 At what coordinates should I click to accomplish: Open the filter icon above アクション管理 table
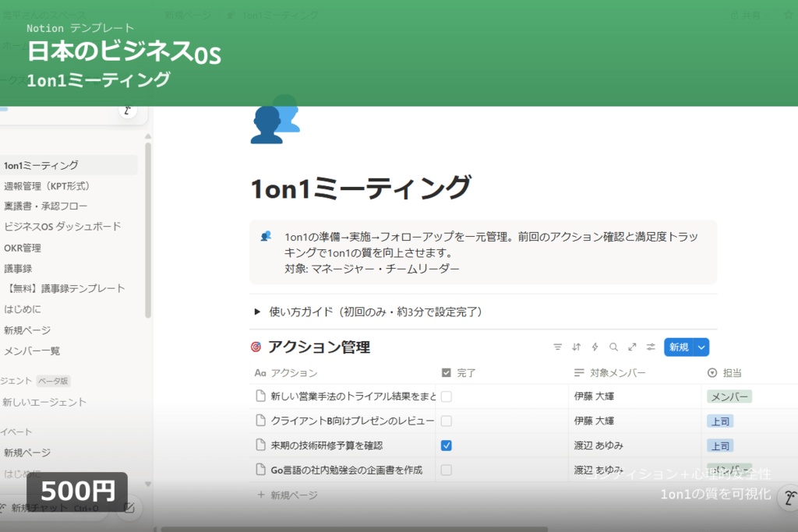[558, 347]
